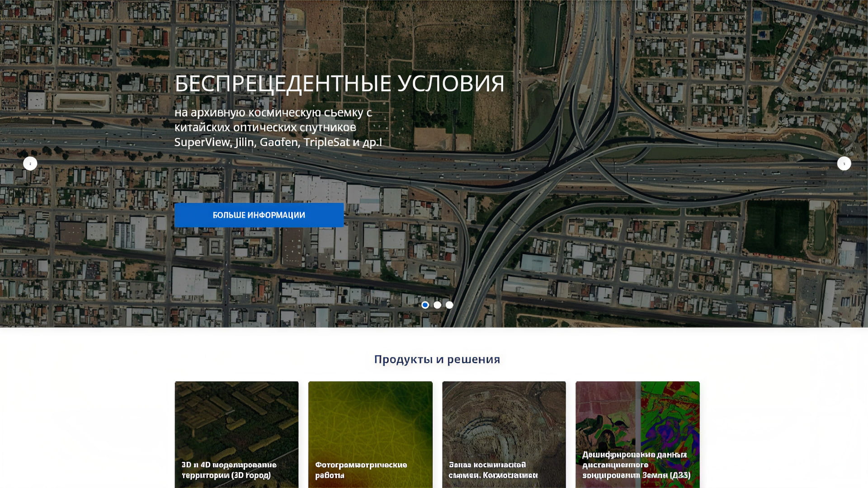This screenshot has height=488, width=868.
Task: Open the Дешифрирование данных ДЗЗ card
Action: (x=637, y=435)
